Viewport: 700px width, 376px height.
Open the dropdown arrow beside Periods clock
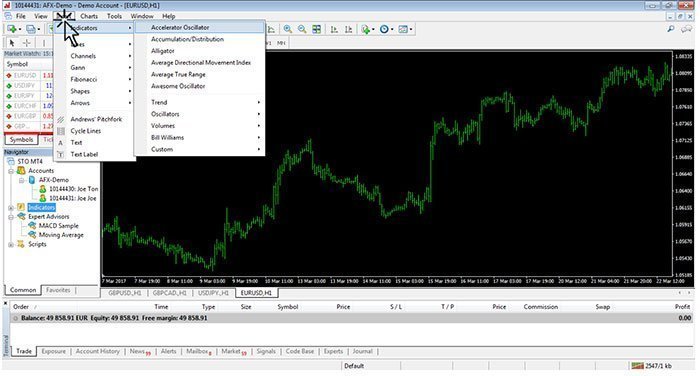point(392,29)
